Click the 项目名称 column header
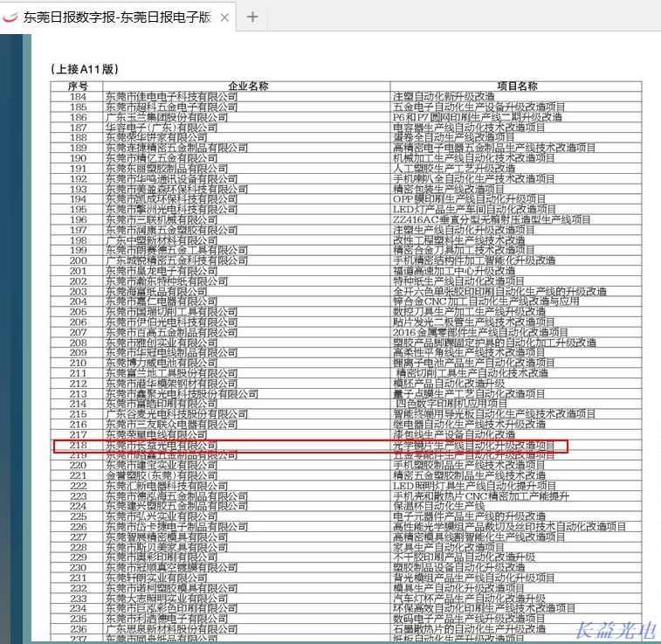Image resolution: width=661 pixels, height=644 pixels. coord(517,86)
